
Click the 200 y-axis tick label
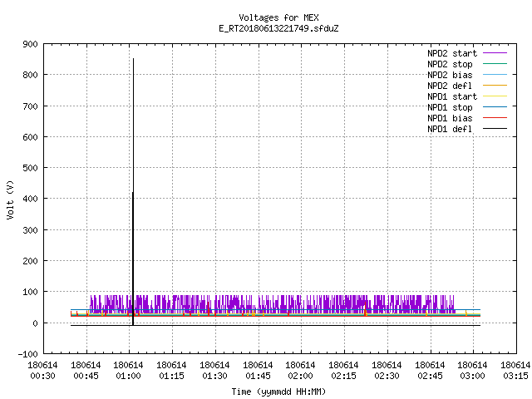(30, 261)
